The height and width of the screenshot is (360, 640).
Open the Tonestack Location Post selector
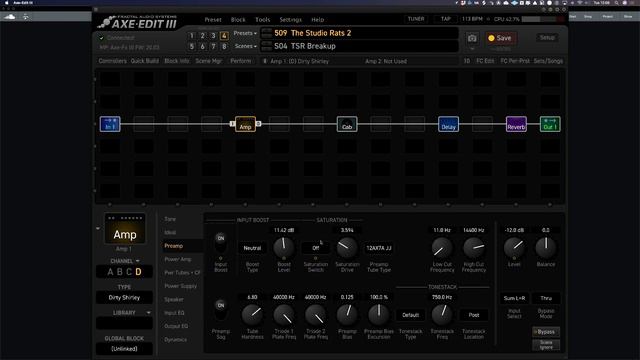tap(473, 315)
